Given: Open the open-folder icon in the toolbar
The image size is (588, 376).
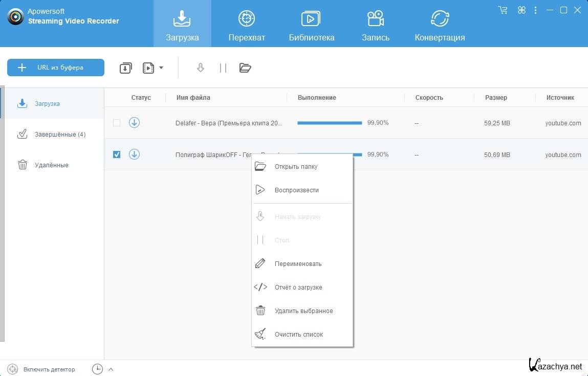Looking at the screenshot, I should (245, 68).
